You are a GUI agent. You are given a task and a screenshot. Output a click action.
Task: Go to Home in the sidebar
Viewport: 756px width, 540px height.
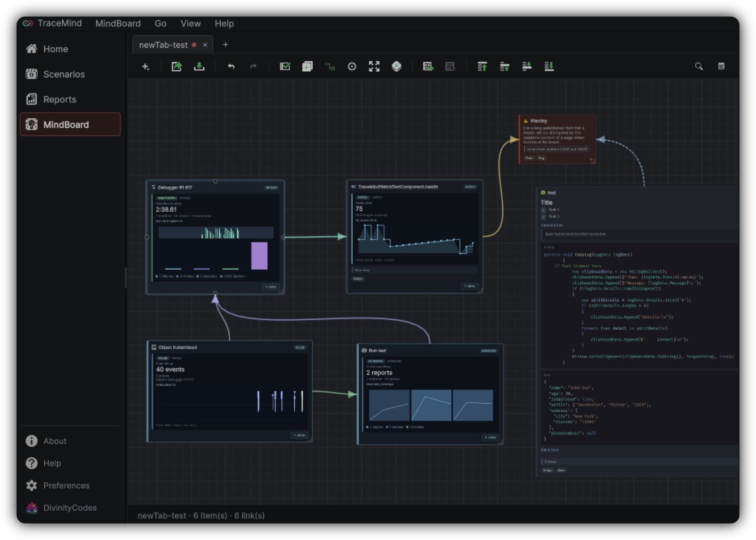[x=70, y=49]
